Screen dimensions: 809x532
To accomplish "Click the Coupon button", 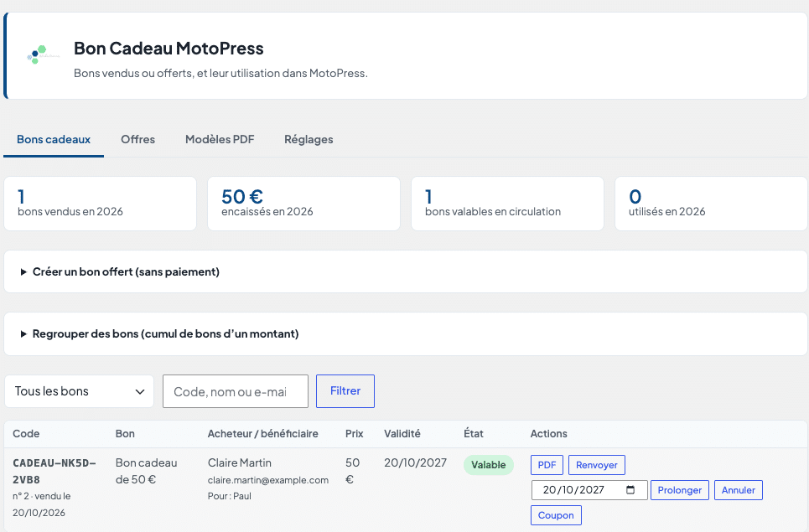I will click(x=556, y=515).
